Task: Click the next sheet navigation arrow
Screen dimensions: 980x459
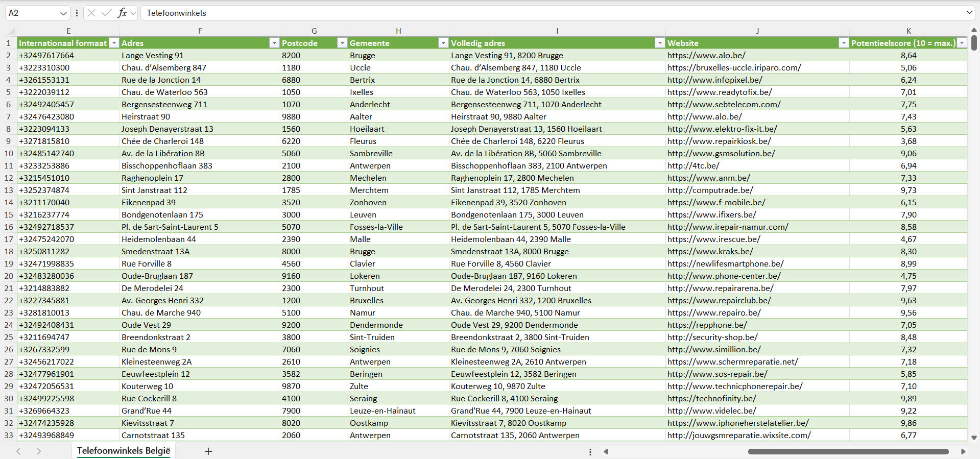Action: click(x=39, y=451)
